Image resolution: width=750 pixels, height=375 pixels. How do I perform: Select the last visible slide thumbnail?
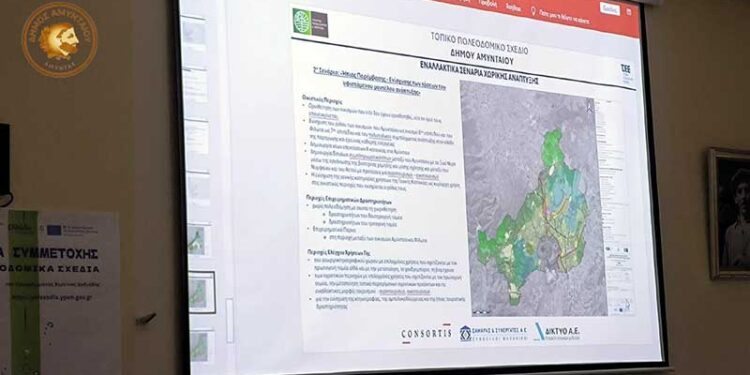(x=202, y=346)
